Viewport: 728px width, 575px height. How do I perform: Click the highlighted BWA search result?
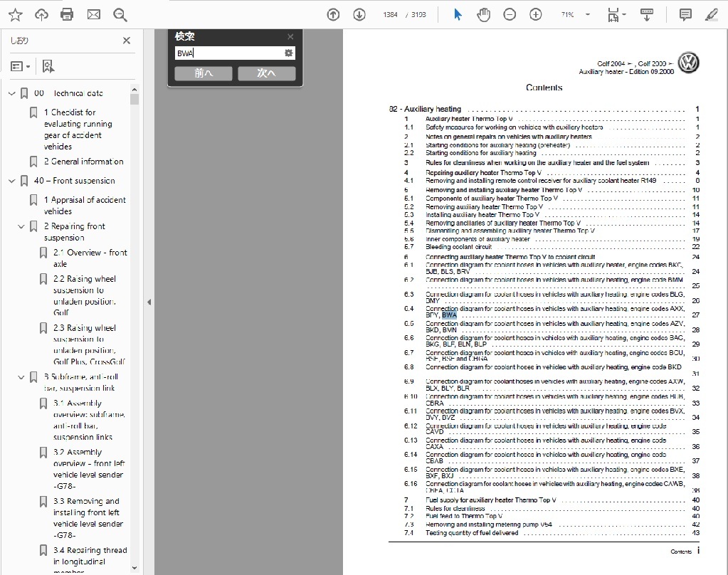click(449, 315)
